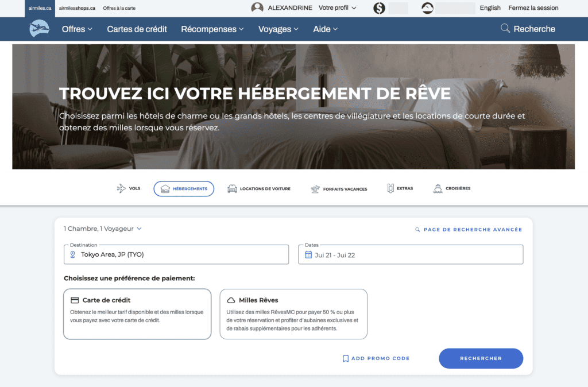Viewport: 588px width, 387px height.
Task: Open Locations de voiture car icon
Action: click(232, 188)
